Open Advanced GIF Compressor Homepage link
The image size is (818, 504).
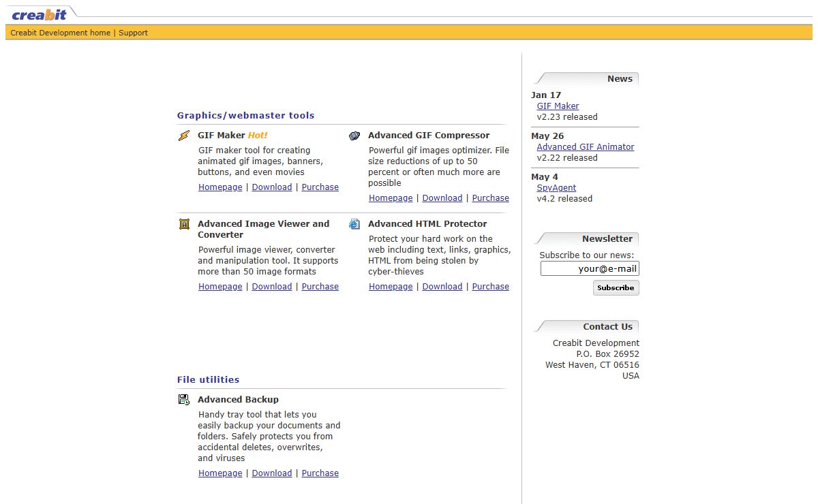pos(391,198)
